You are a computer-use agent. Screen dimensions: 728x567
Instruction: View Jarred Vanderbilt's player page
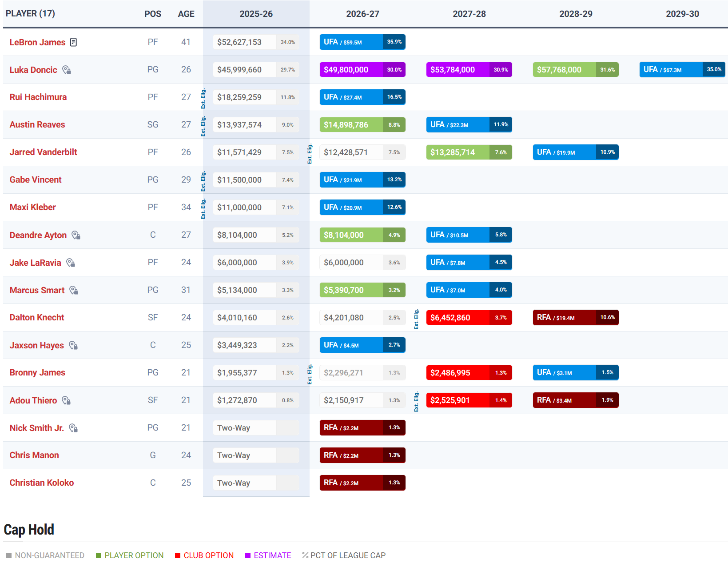click(44, 152)
